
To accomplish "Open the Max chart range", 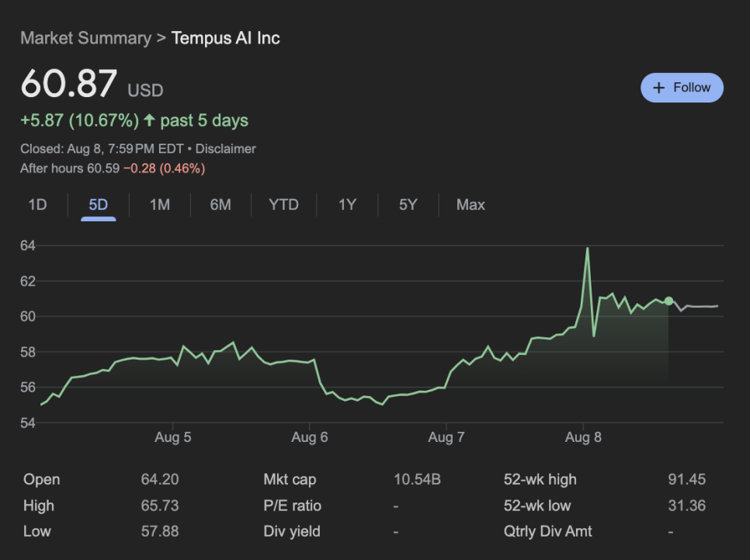I will 470,205.
